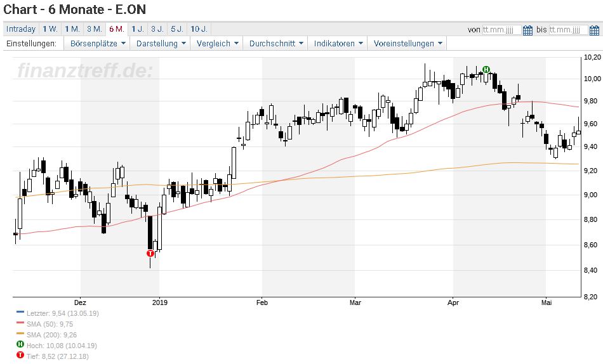Click the green H icon in legend
Screen dimensions: 603x364
[20, 344]
